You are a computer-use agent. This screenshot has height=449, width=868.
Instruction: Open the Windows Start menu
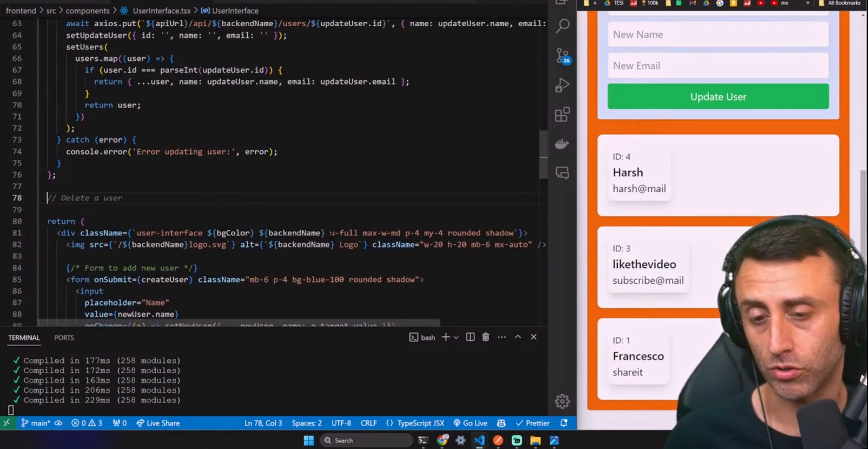pyautogui.click(x=309, y=440)
